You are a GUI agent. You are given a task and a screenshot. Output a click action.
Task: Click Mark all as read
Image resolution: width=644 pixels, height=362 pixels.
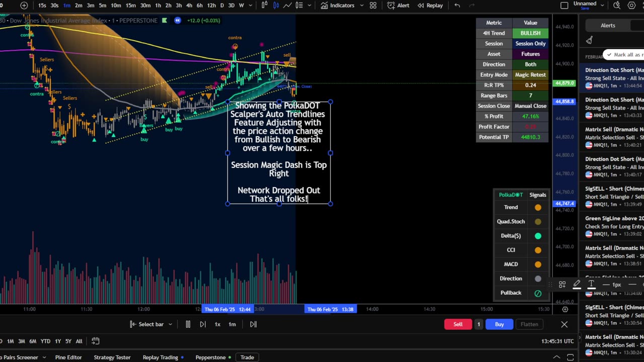point(624,55)
